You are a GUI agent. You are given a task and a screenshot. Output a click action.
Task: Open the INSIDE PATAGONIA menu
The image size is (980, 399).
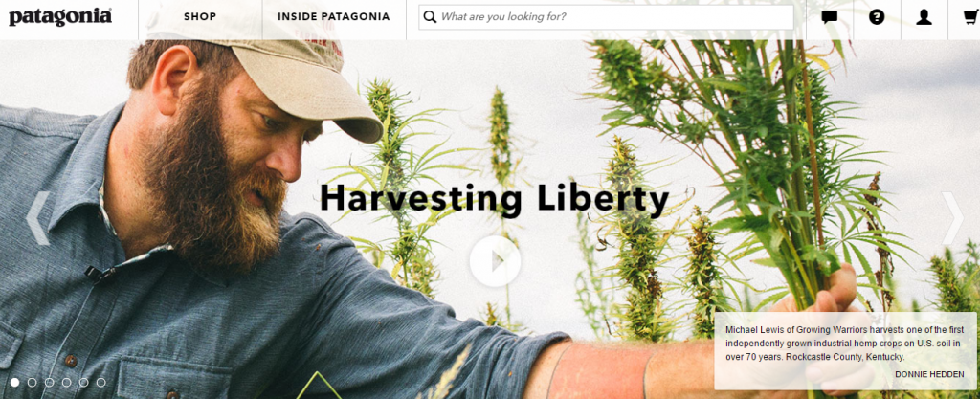tap(334, 17)
